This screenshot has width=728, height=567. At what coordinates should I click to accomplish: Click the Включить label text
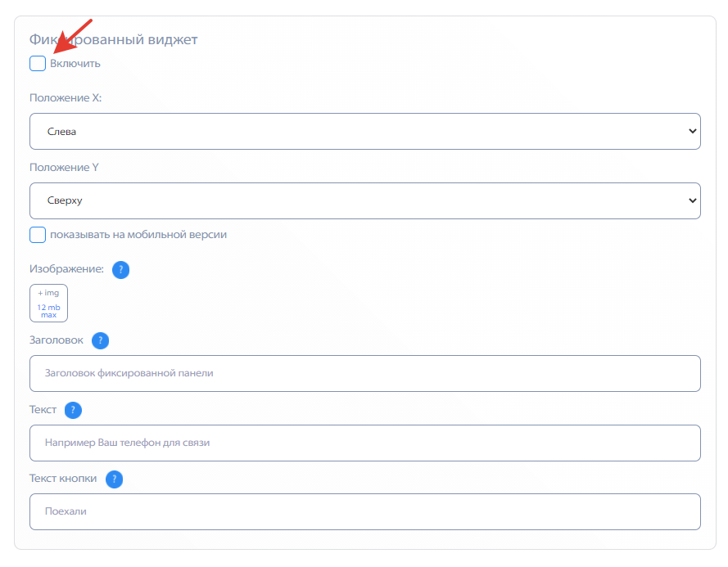(75, 64)
